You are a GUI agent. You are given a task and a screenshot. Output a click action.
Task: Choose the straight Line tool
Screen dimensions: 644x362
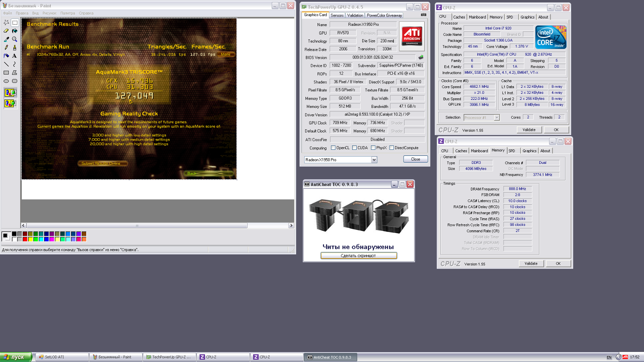[6, 64]
